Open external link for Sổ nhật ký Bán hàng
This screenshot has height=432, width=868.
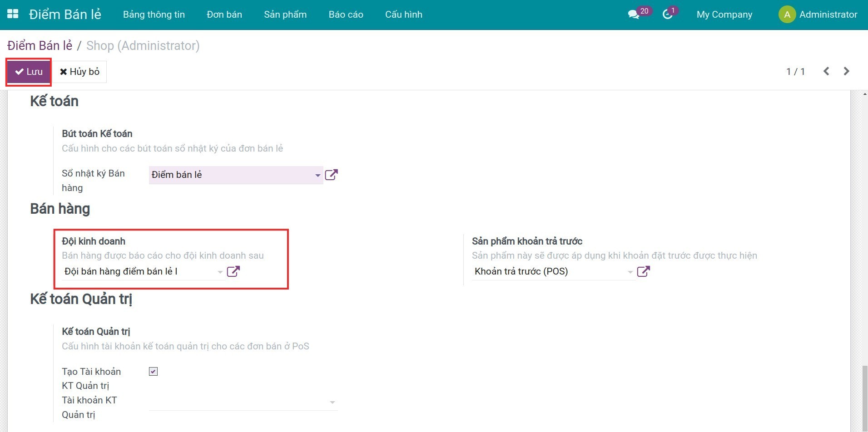(332, 175)
